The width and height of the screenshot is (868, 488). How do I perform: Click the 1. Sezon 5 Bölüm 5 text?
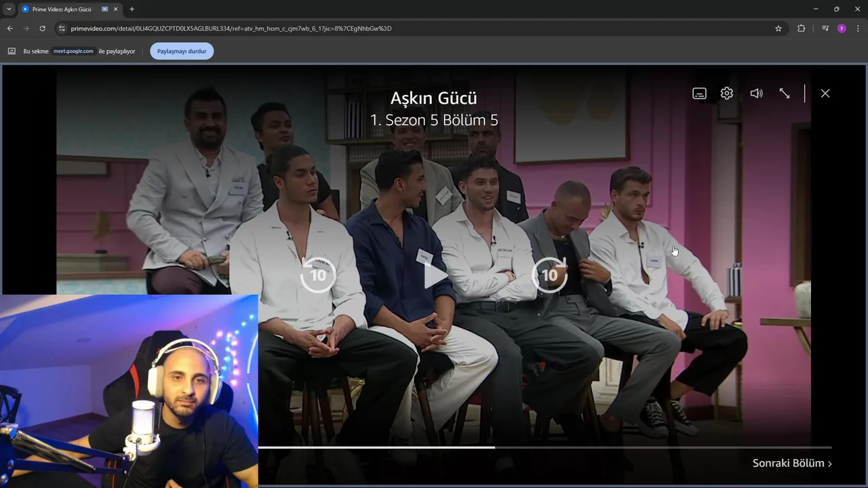point(433,120)
